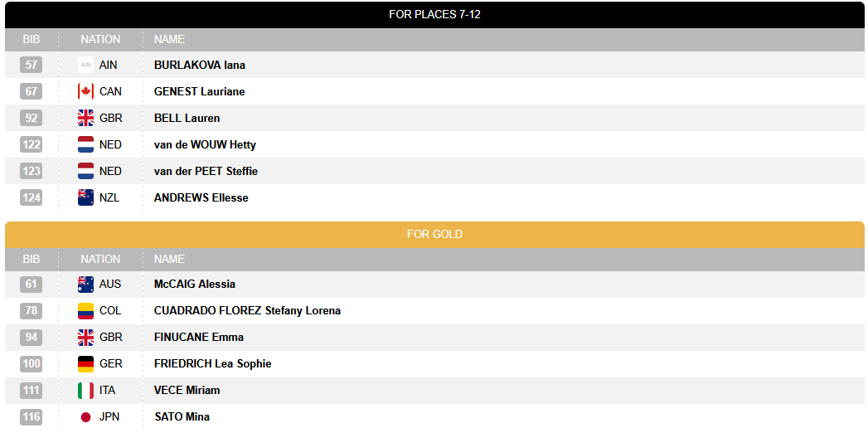Click Netherlands flag beside van de WOUW
Viewport: 868px width, 433px height.
85,144
